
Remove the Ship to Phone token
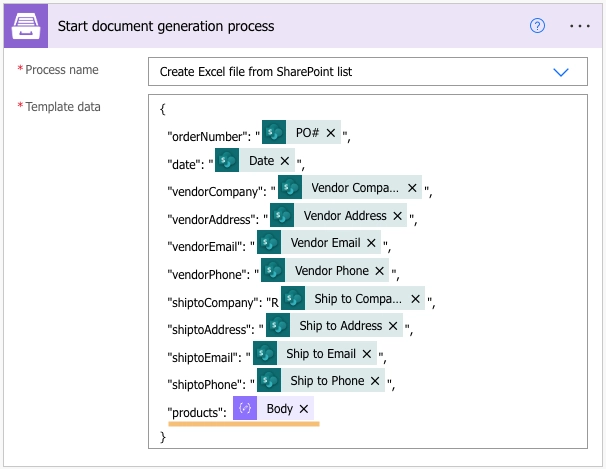[x=375, y=381]
